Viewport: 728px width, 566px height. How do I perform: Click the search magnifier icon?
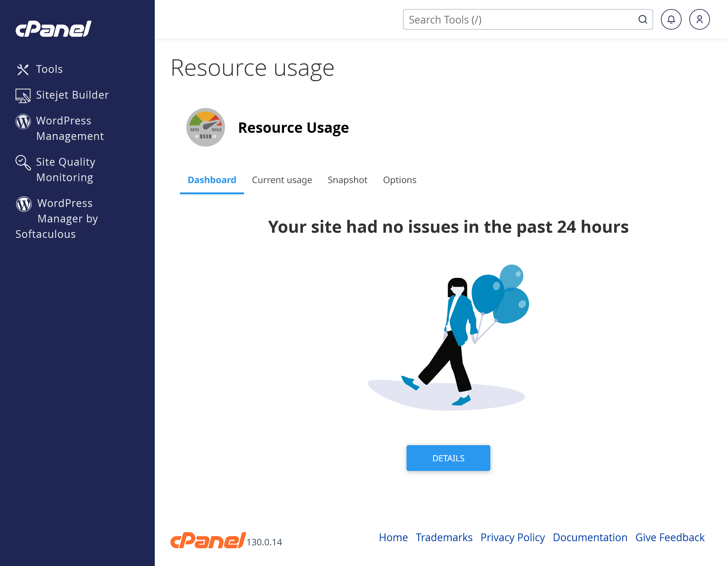coord(642,20)
